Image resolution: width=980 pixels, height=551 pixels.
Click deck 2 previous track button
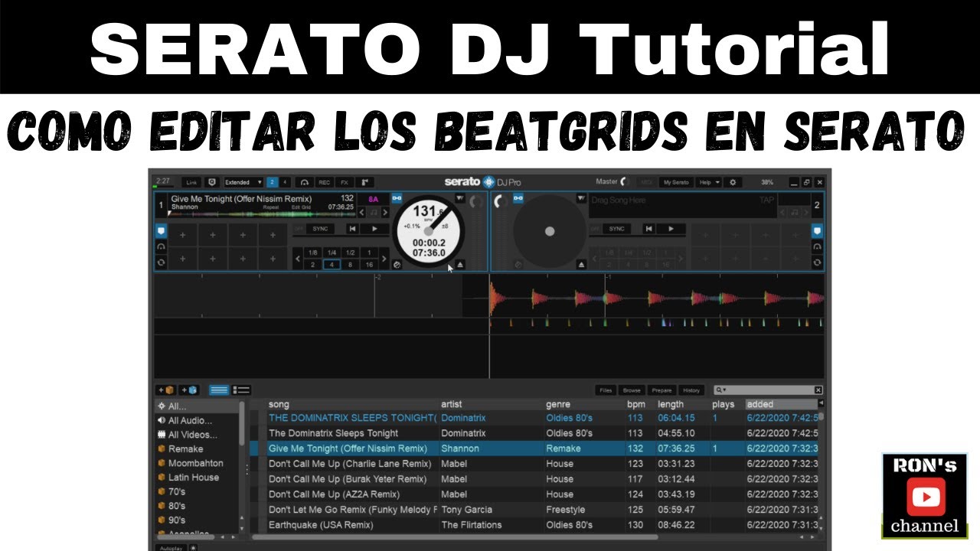tap(648, 228)
